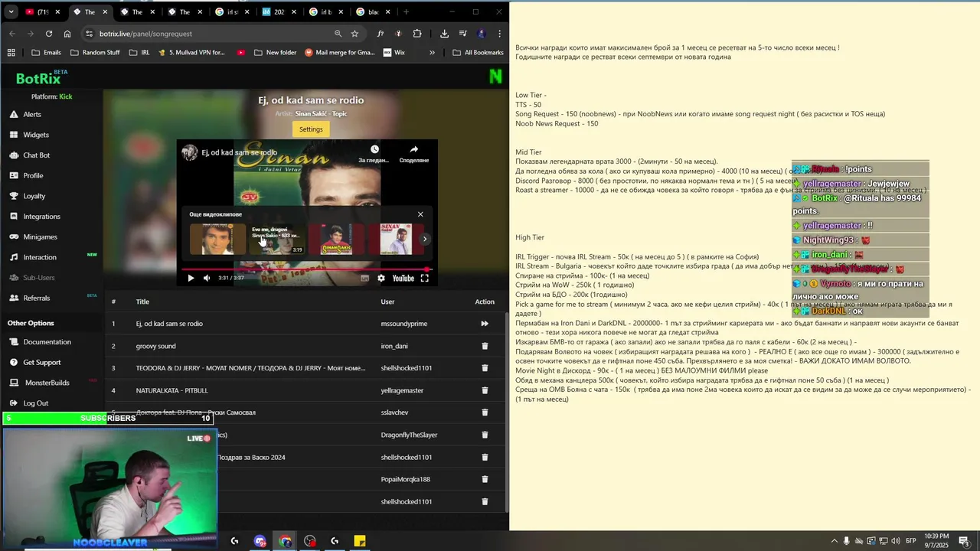980x551 pixels.
Task: Skip the current song Ej, od kad sam se rodio
Action: click(485, 324)
